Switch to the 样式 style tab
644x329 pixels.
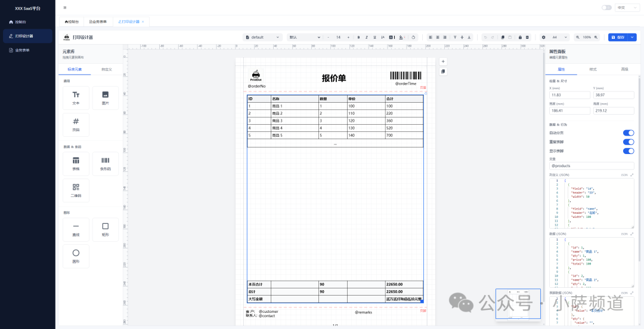coord(593,69)
